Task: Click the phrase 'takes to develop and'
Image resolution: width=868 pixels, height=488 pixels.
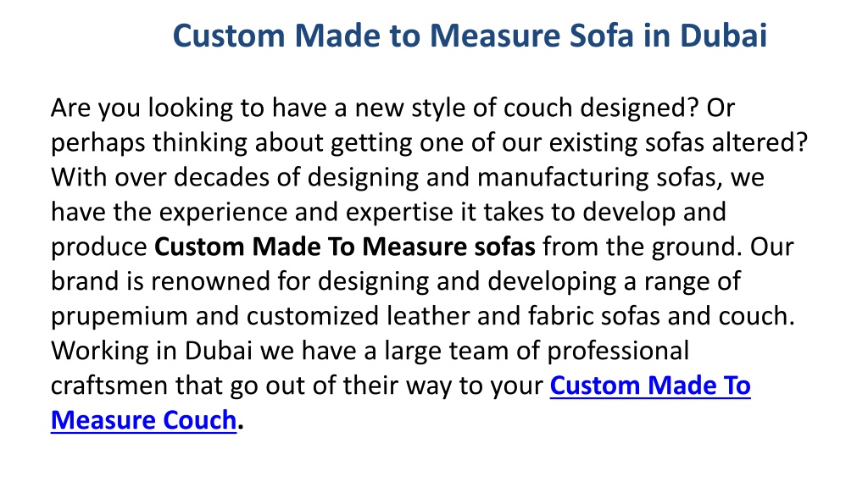Action: pos(604,213)
